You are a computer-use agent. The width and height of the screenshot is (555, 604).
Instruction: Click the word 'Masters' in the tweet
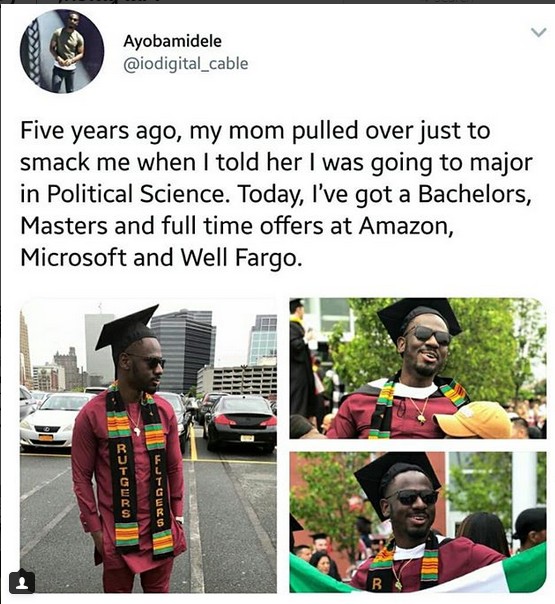coord(64,226)
